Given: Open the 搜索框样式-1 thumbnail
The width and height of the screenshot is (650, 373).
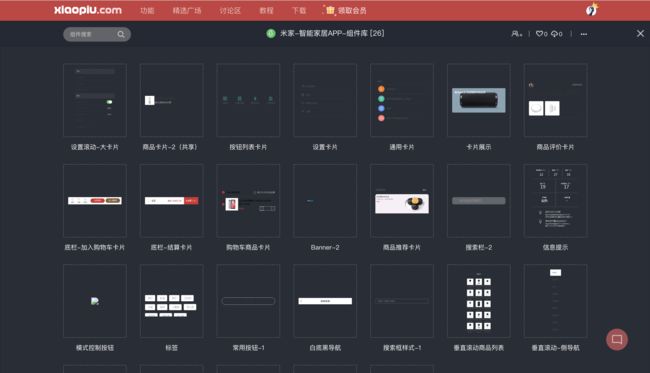Looking at the screenshot, I should tap(402, 301).
